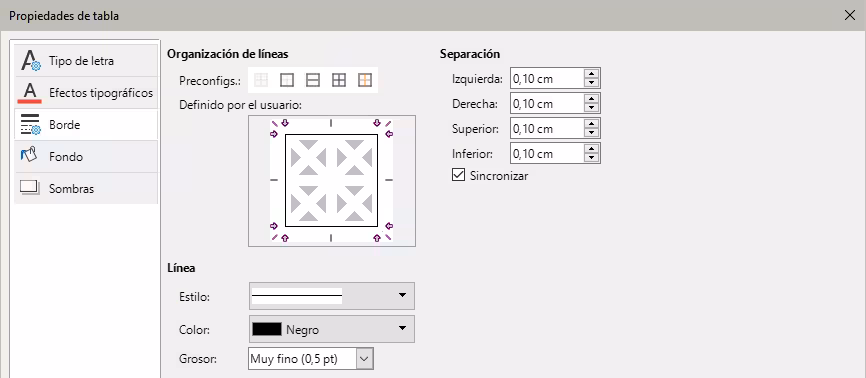Click the Sincronizar label text
Screen dimensions: 866x378
click(x=499, y=176)
